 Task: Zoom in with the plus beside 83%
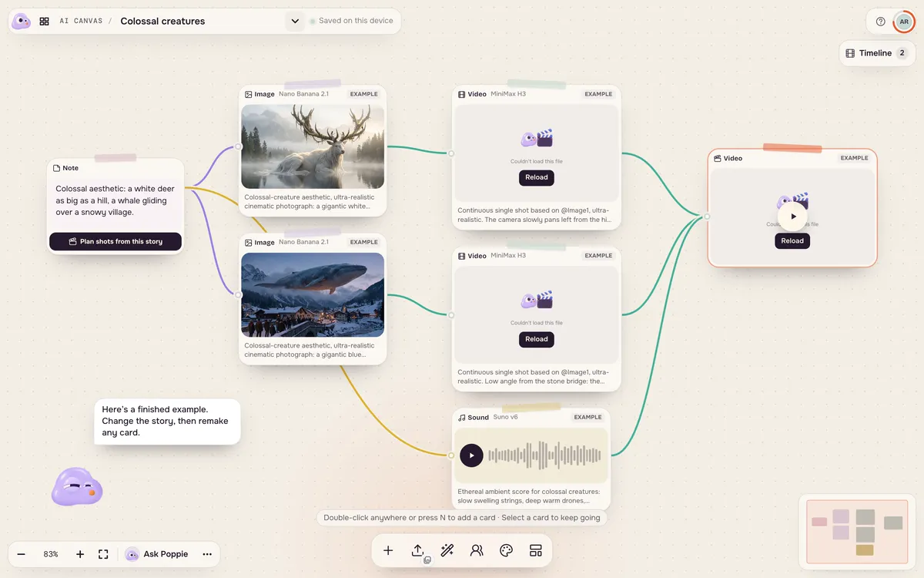point(80,554)
